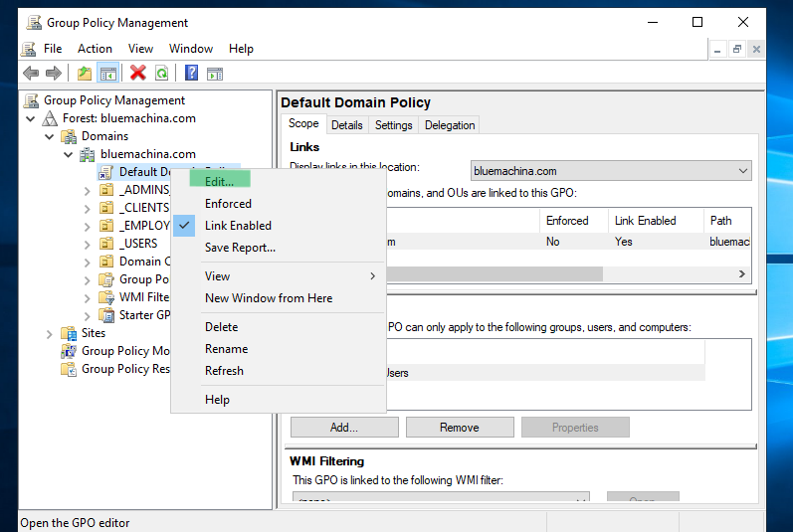
Task: Click the Forward arrow toolbar icon
Action: (53, 74)
